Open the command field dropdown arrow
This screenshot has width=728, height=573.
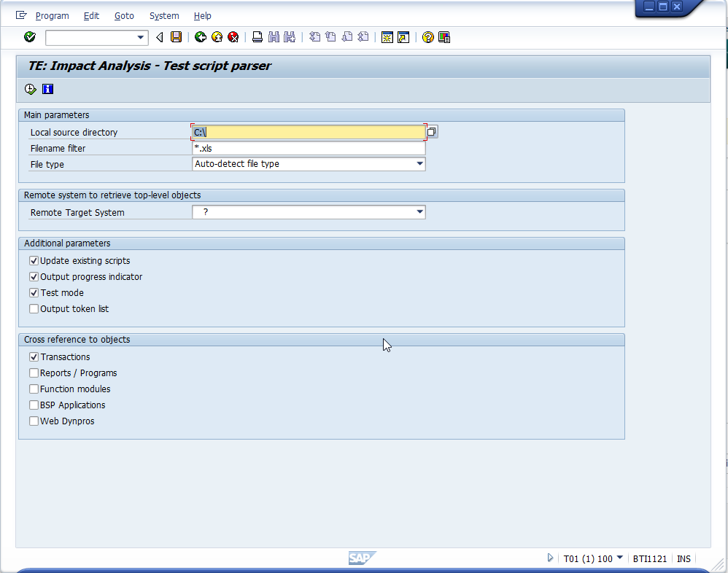[x=140, y=38]
